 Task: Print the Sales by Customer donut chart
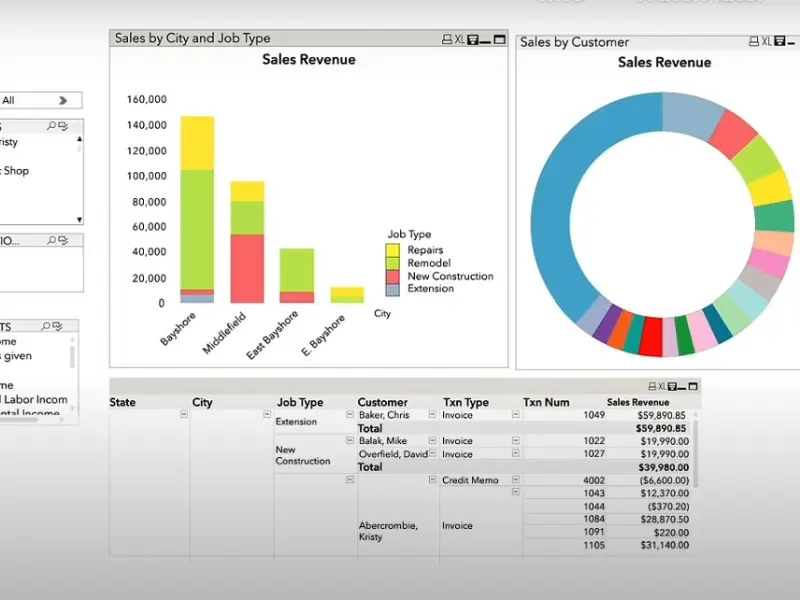(x=753, y=42)
